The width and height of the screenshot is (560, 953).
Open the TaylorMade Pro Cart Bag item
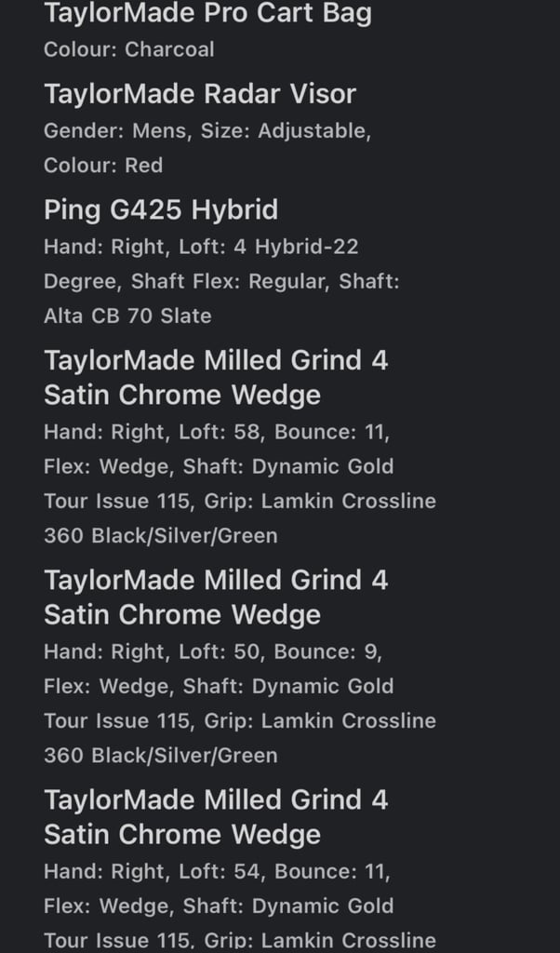(207, 13)
